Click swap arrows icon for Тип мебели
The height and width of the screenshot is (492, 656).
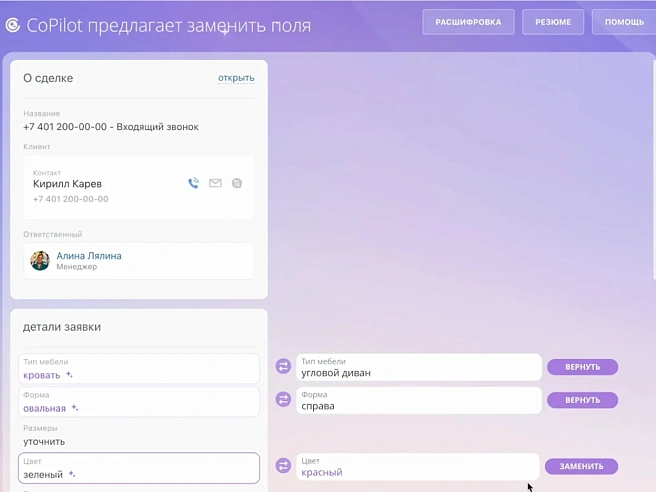[283, 367]
